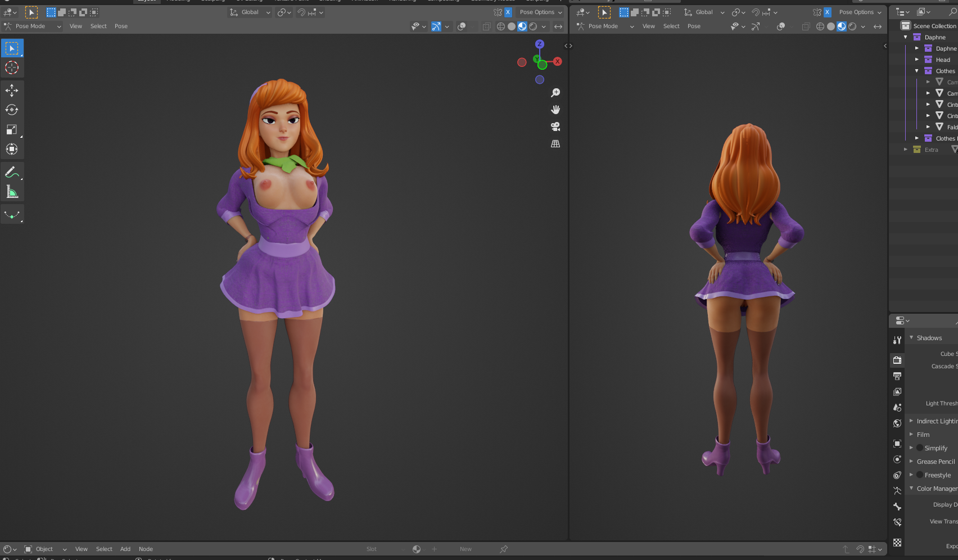Toggle X-axis mirror in right viewport header

(x=828, y=12)
